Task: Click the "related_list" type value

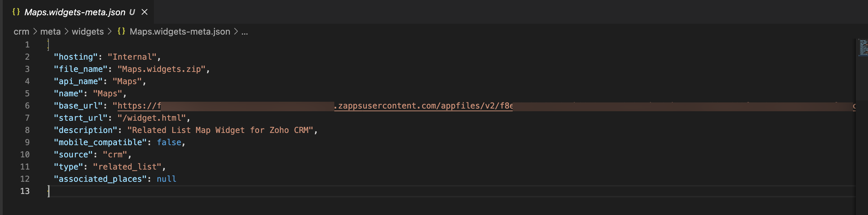Action: (127, 167)
